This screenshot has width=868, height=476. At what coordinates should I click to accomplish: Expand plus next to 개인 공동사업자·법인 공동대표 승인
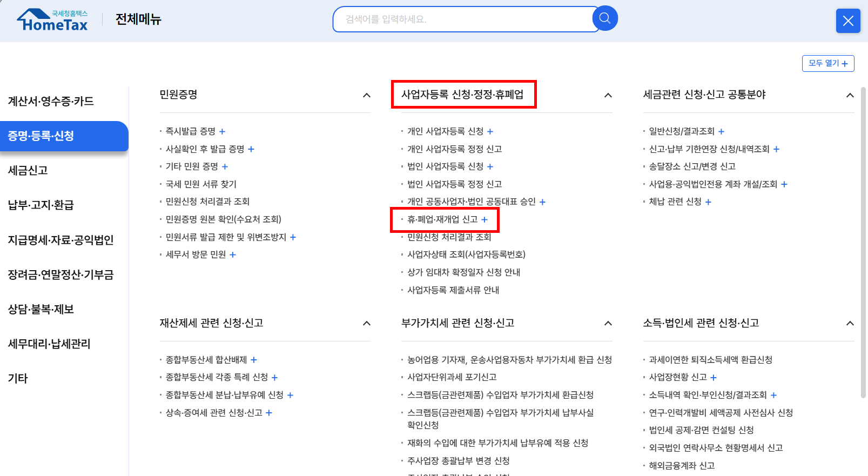[x=542, y=202]
